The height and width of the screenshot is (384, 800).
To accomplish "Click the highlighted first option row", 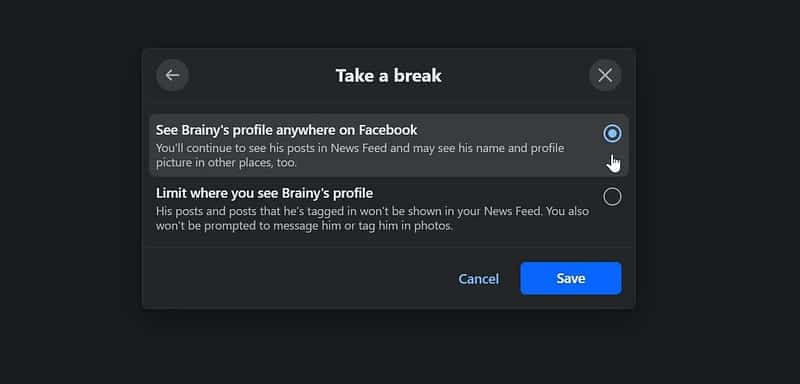I will 389,145.
